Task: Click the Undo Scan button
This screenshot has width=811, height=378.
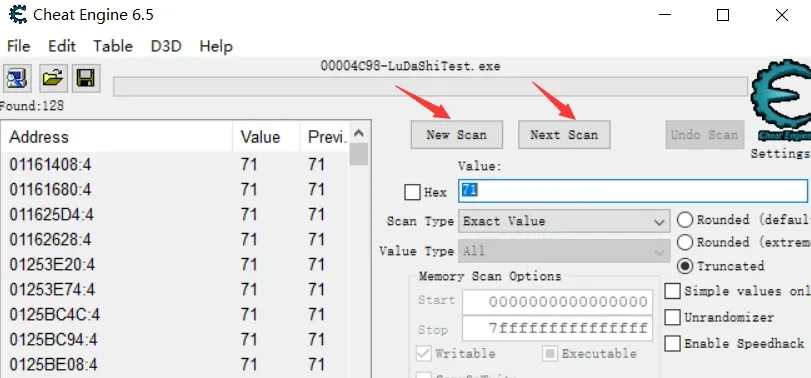Action: [704, 135]
